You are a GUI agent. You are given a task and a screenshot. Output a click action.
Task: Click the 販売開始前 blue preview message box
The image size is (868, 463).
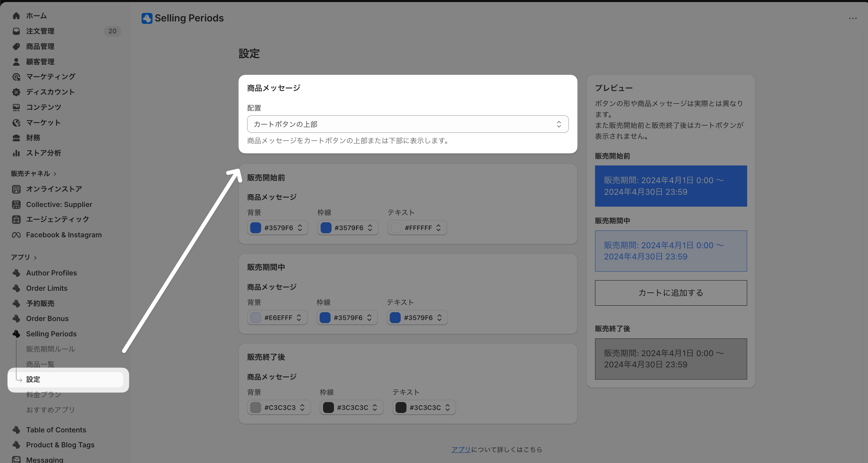pos(671,186)
